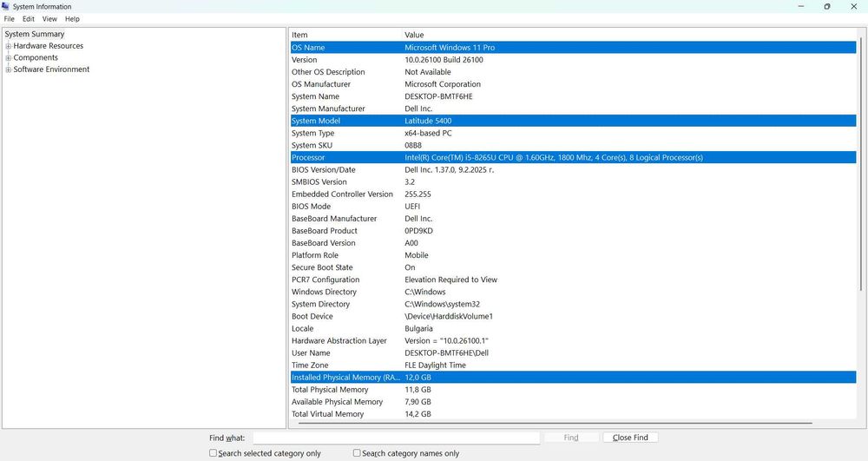Expand the Hardware Resources node

tap(9, 46)
